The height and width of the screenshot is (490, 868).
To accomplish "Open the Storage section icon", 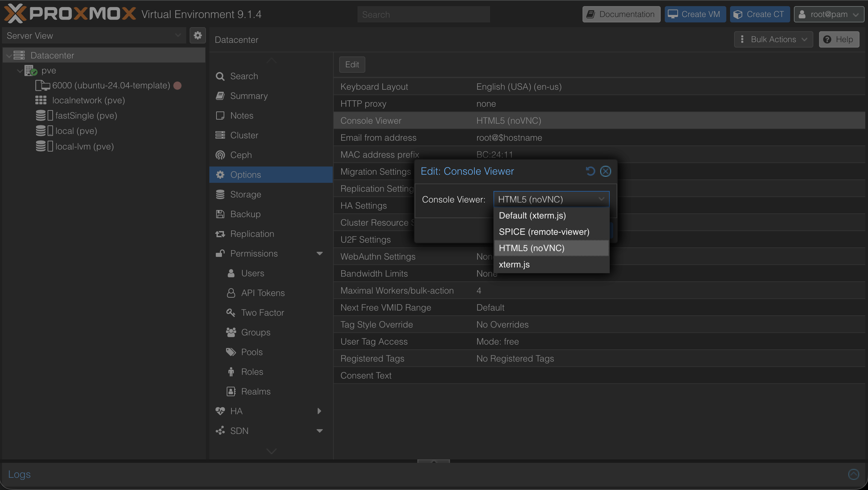I will click(220, 194).
